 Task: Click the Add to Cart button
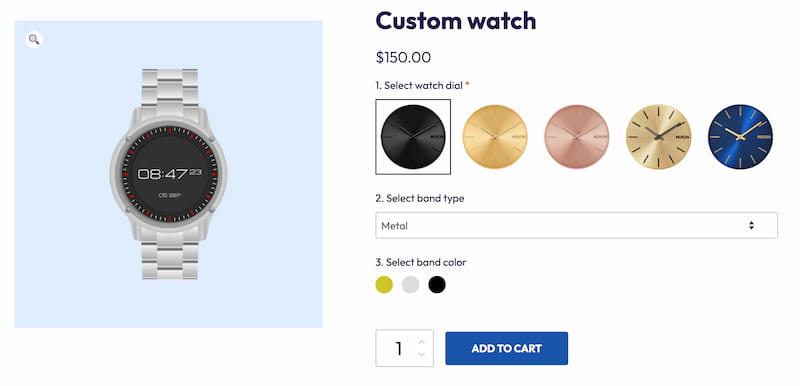point(507,348)
